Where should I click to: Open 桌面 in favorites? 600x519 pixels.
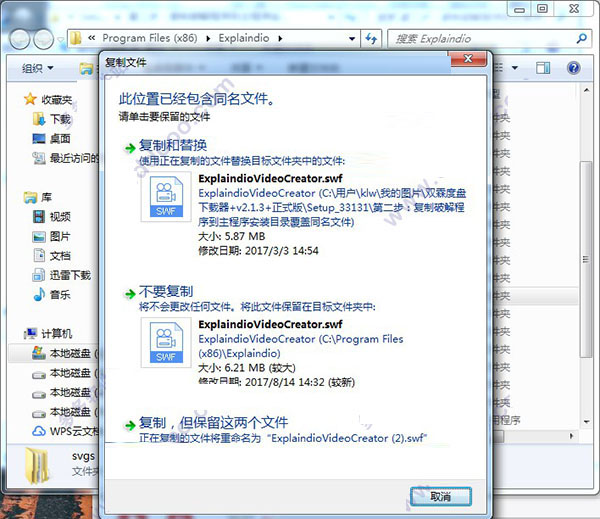tap(60, 139)
